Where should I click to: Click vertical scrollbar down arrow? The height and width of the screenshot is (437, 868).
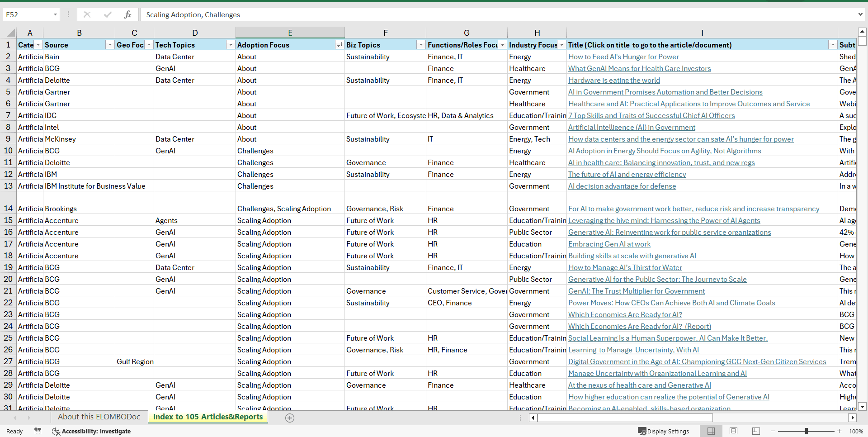pos(862,406)
